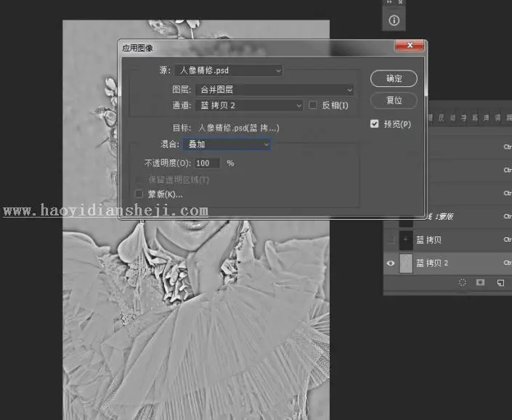Uncheck the 预览(P) checkbox

[x=375, y=124]
